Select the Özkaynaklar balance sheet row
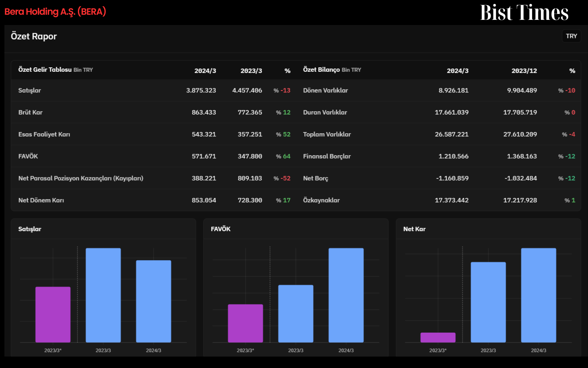The width and height of the screenshot is (588, 368). [439, 200]
